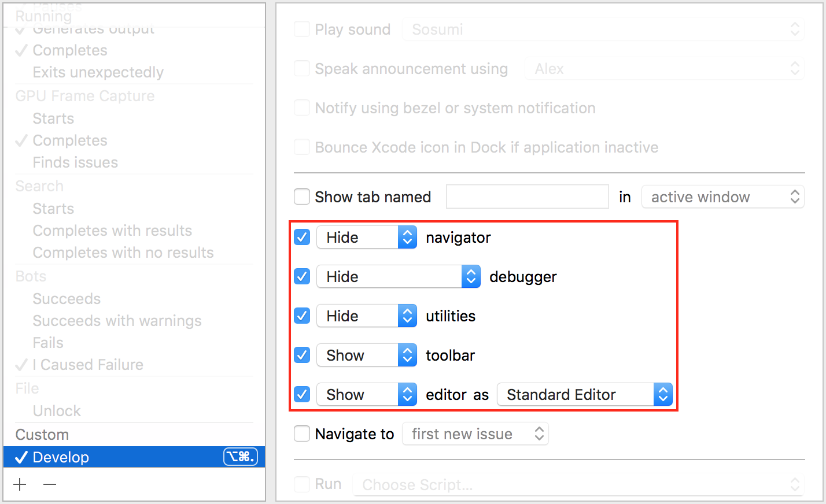
Task: Click the tab name text field
Action: click(527, 197)
